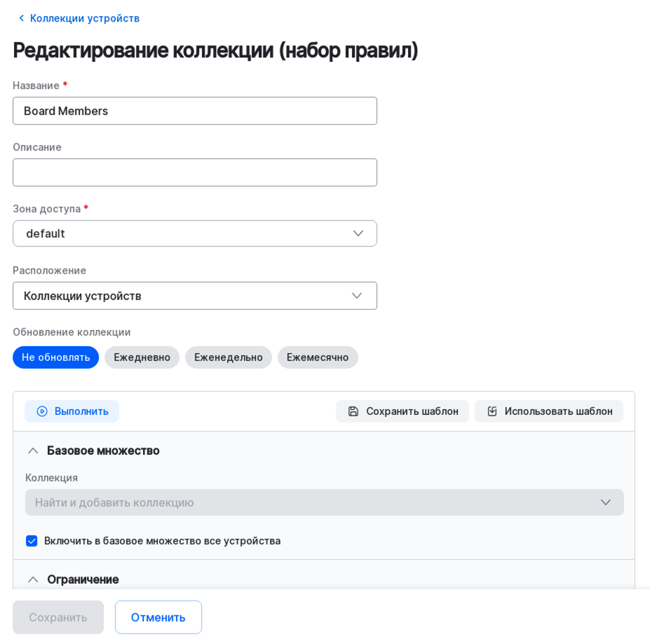Click the template icon for Использовать шаблон
The height and width of the screenshot is (644, 650).
[x=492, y=411]
